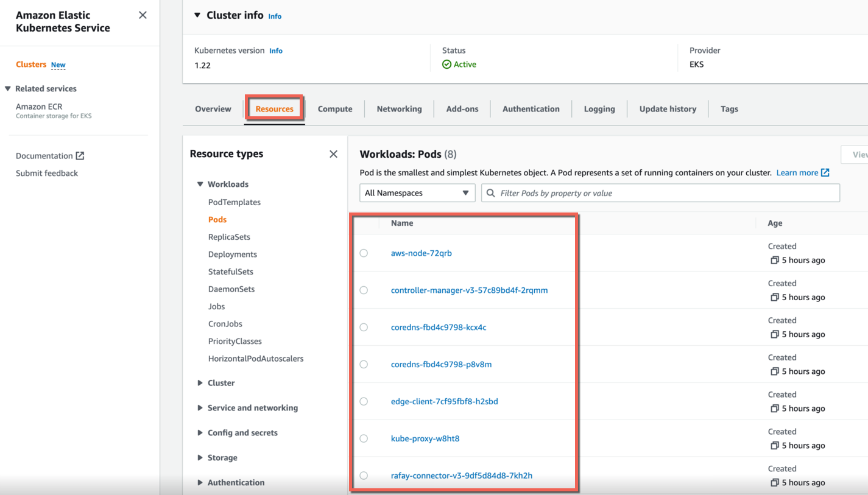Expand the Authentication resource group
This screenshot has height=495, width=868.
200,483
